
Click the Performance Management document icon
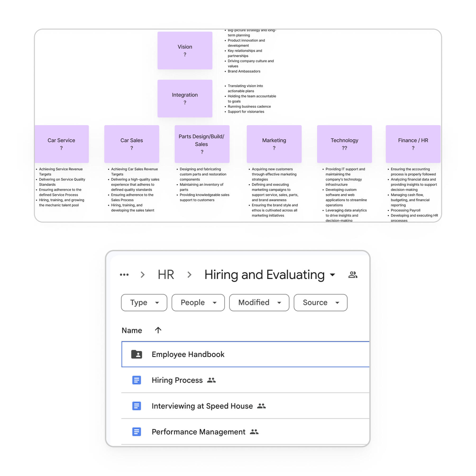tap(136, 432)
